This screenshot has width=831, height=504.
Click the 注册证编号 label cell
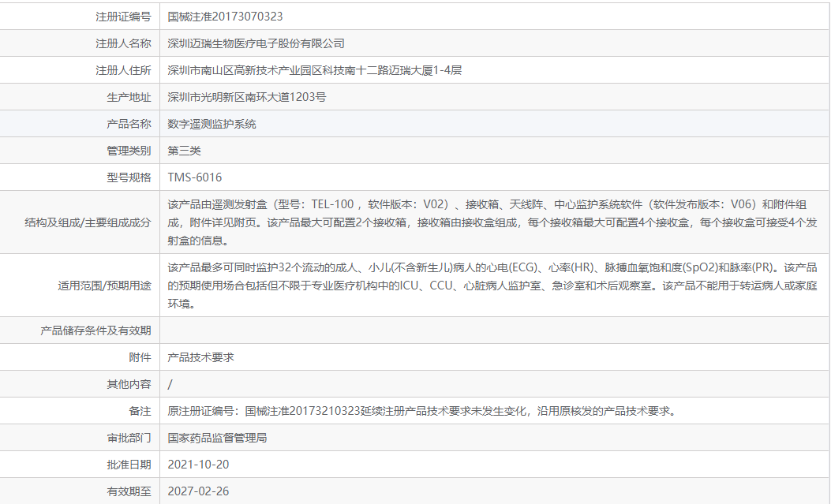point(80,17)
